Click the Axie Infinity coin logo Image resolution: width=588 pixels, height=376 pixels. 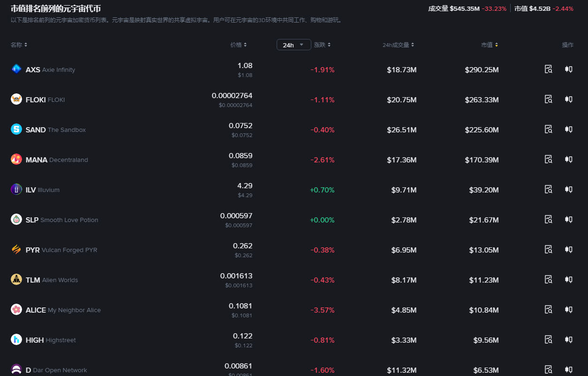point(16,69)
